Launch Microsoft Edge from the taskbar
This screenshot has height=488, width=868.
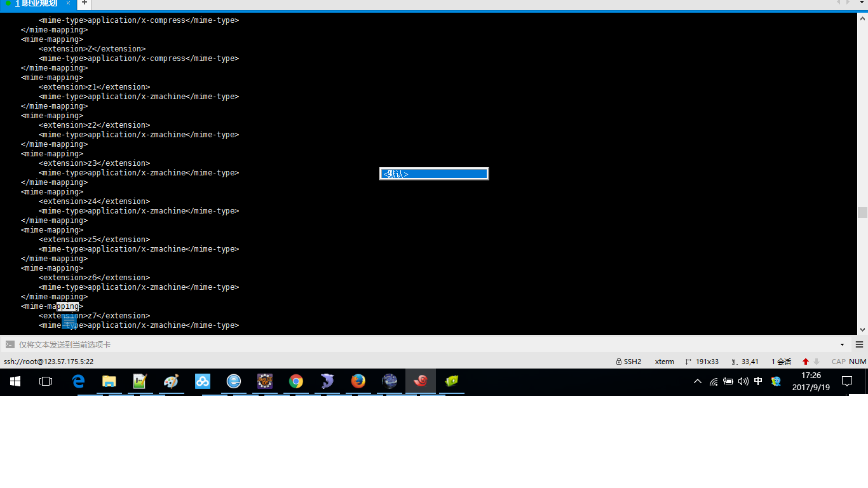[78, 381]
